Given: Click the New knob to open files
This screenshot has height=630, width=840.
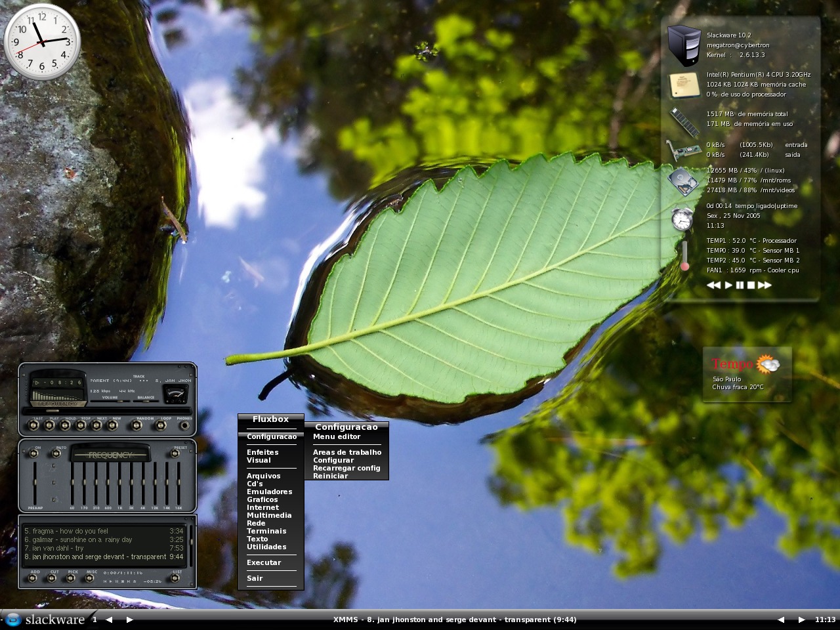Looking at the screenshot, I should tap(112, 425).
